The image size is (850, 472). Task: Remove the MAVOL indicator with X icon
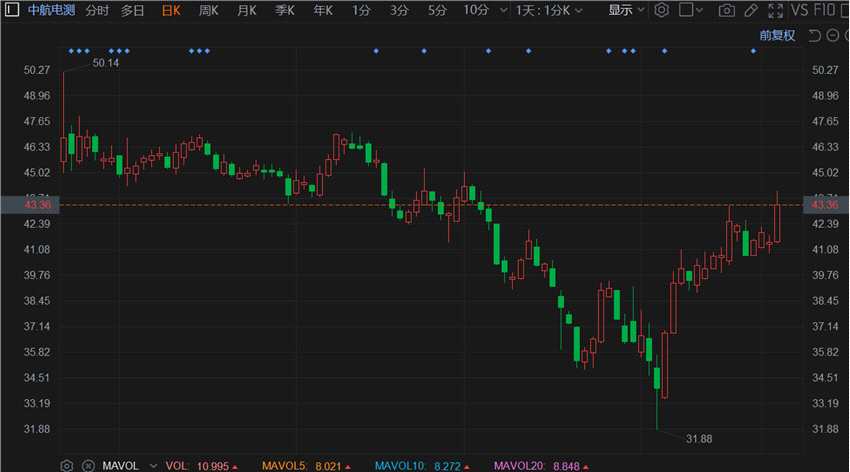tap(88, 465)
